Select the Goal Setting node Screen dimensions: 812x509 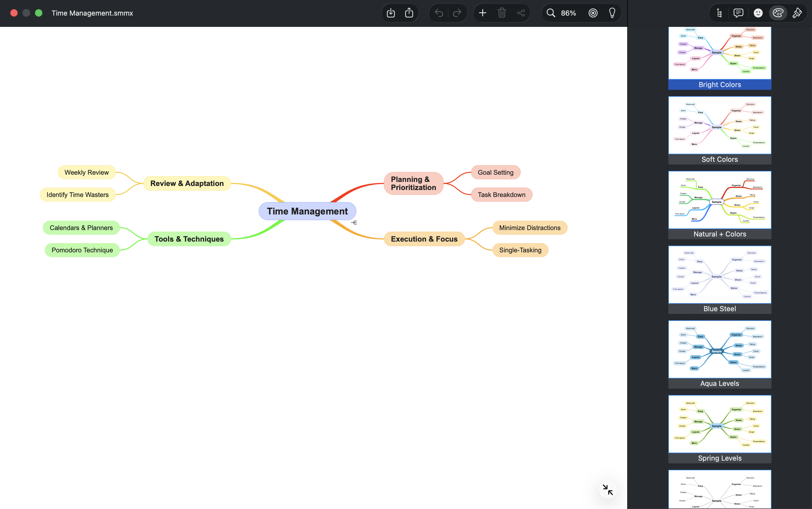(x=495, y=172)
